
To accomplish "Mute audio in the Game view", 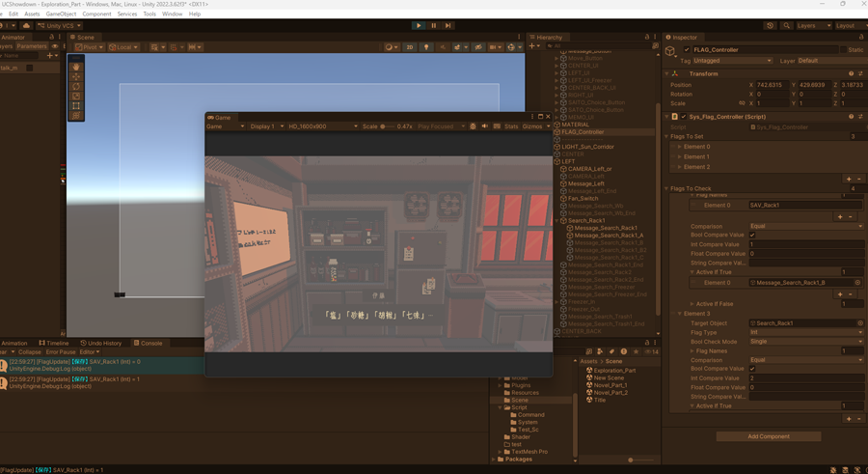I will (x=484, y=126).
